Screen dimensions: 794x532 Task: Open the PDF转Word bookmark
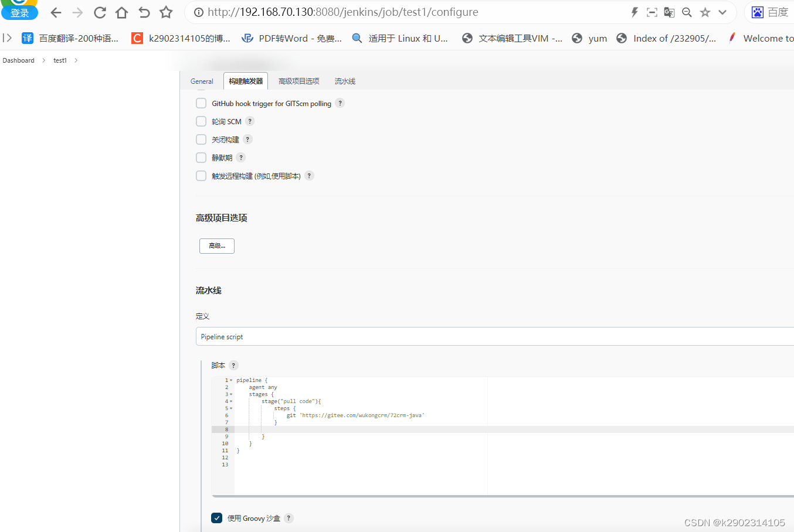point(292,38)
